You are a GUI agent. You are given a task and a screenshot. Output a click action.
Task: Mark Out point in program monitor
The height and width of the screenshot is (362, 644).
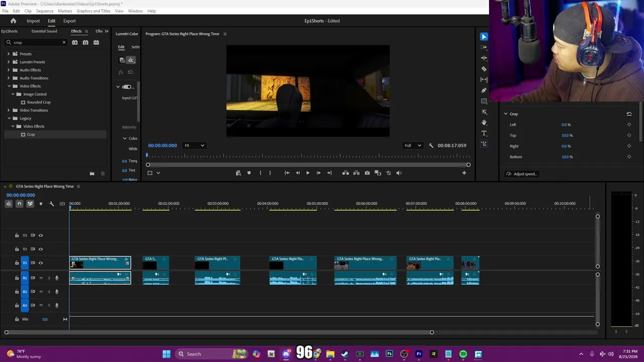tap(270, 173)
